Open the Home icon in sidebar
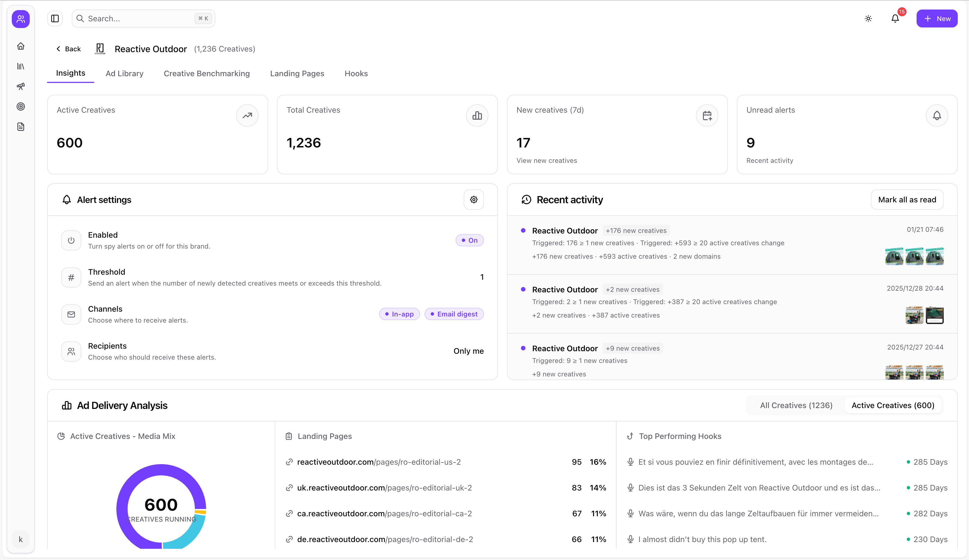The image size is (969, 560). (x=21, y=46)
